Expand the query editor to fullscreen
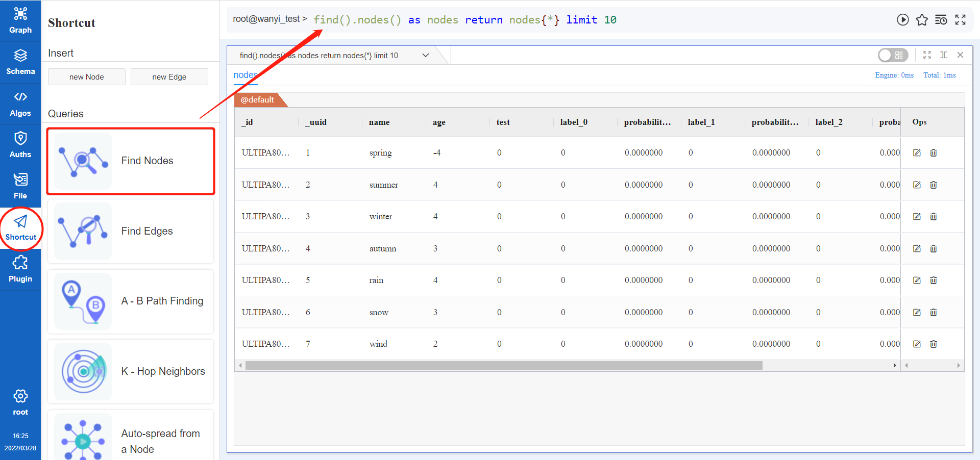Screen dimensions: 980x460 pos(960,20)
